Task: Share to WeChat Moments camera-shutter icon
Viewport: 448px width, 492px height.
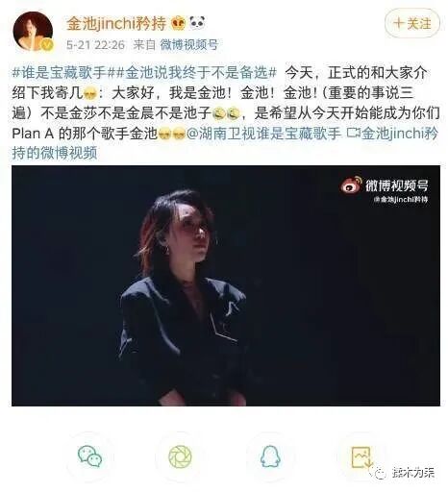Action: coord(180,456)
